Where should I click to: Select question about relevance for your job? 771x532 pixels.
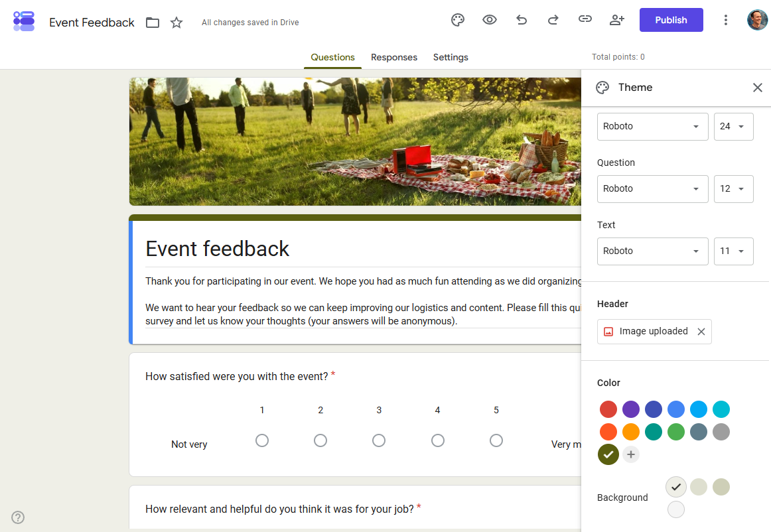click(279, 509)
